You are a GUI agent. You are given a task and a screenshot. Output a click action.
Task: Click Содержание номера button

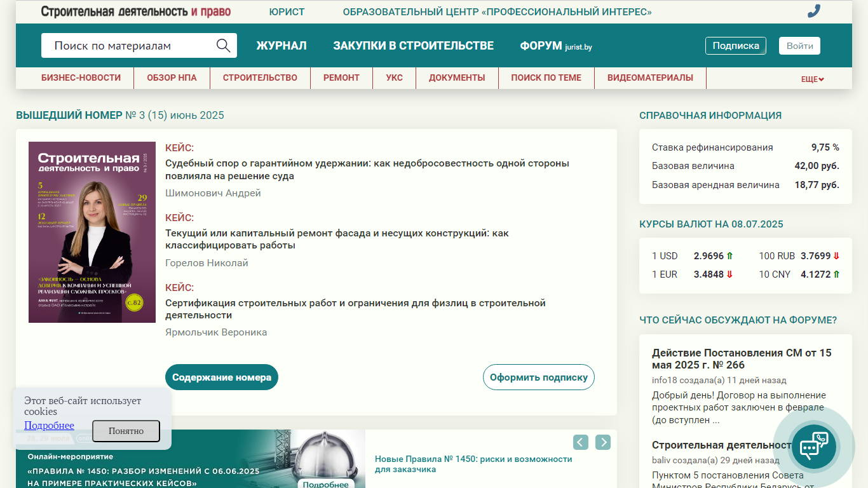222,377
